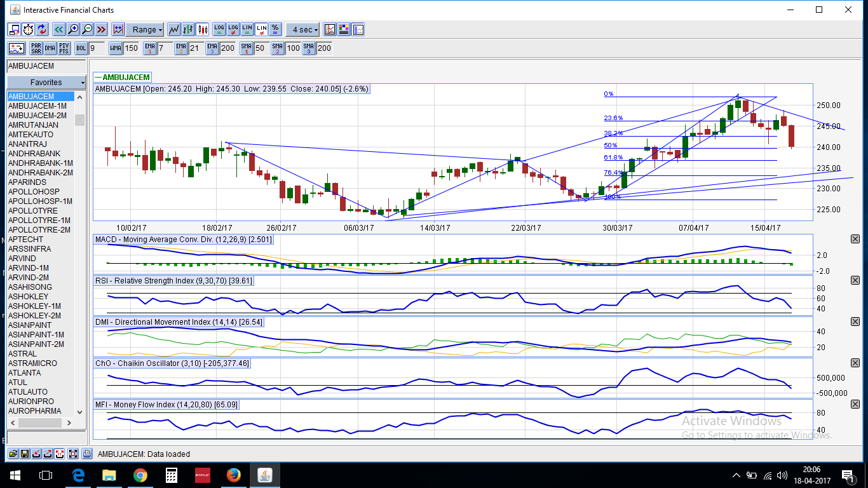This screenshot has height=488, width=868.
Task: Click the date range selector icon
Action: click(x=118, y=29)
